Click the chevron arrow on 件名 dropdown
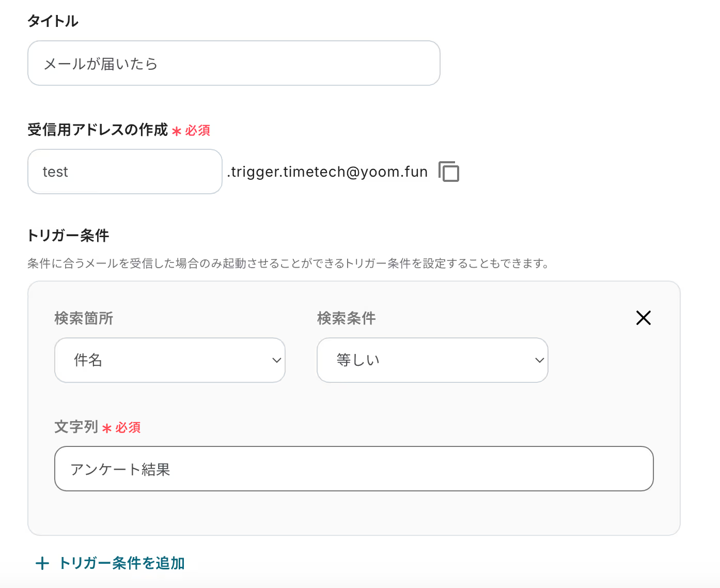The height and width of the screenshot is (588, 720). pos(277,360)
